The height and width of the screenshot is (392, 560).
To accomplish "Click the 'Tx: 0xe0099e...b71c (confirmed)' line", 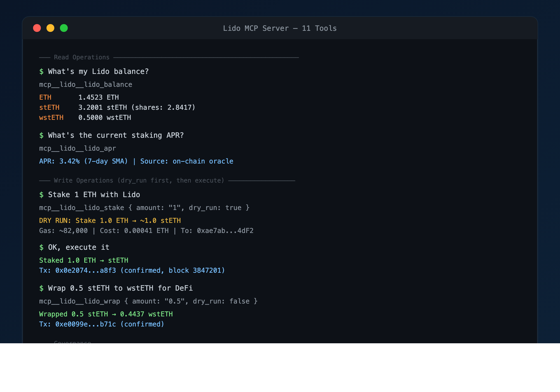I will (x=102, y=324).
